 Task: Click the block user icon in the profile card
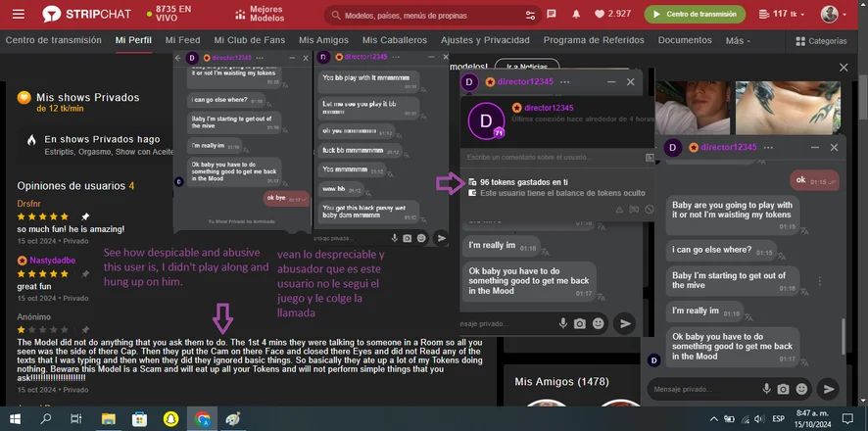click(x=649, y=210)
